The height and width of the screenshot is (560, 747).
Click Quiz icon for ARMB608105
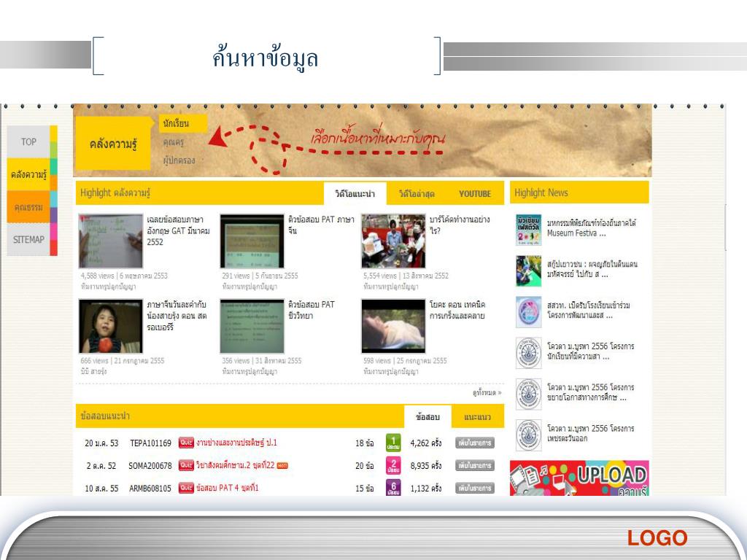tap(186, 488)
